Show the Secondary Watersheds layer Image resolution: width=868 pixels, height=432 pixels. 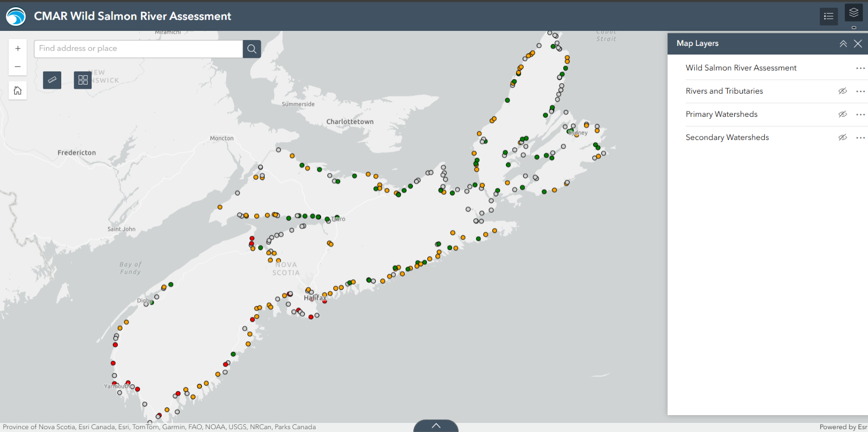[x=842, y=138]
